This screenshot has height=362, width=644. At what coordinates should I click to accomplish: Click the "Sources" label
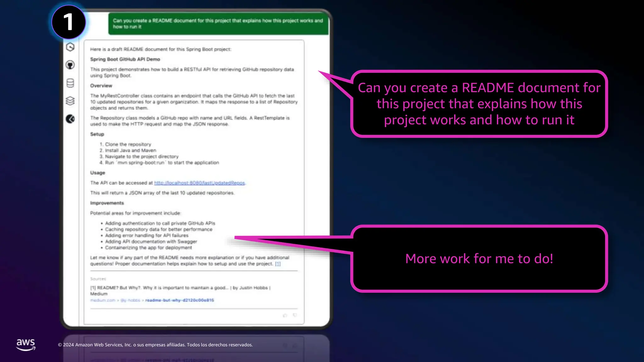[x=98, y=279]
